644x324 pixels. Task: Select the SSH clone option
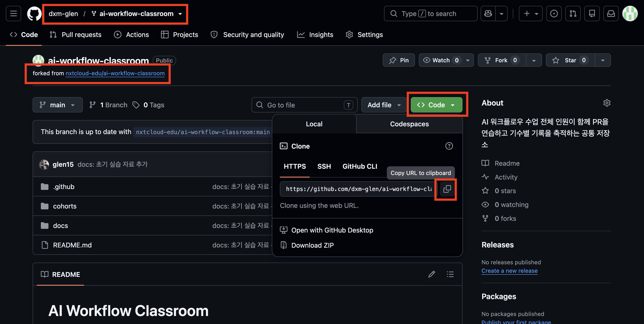coord(324,166)
